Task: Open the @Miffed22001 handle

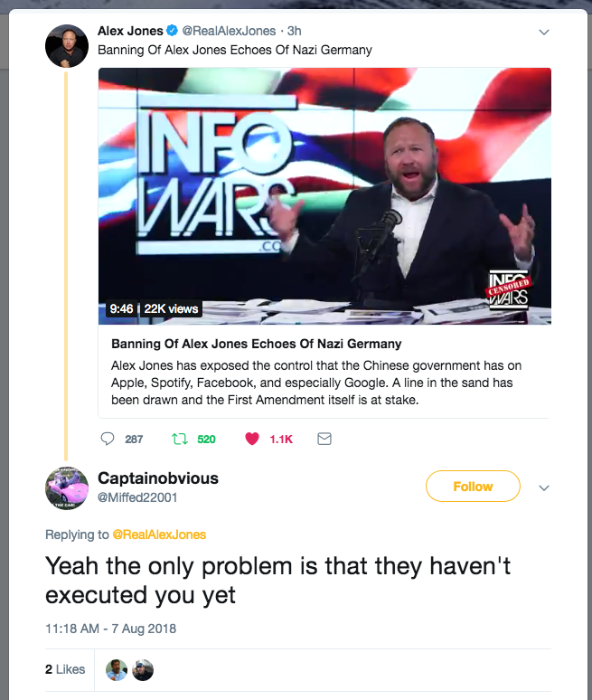Action: tap(137, 497)
